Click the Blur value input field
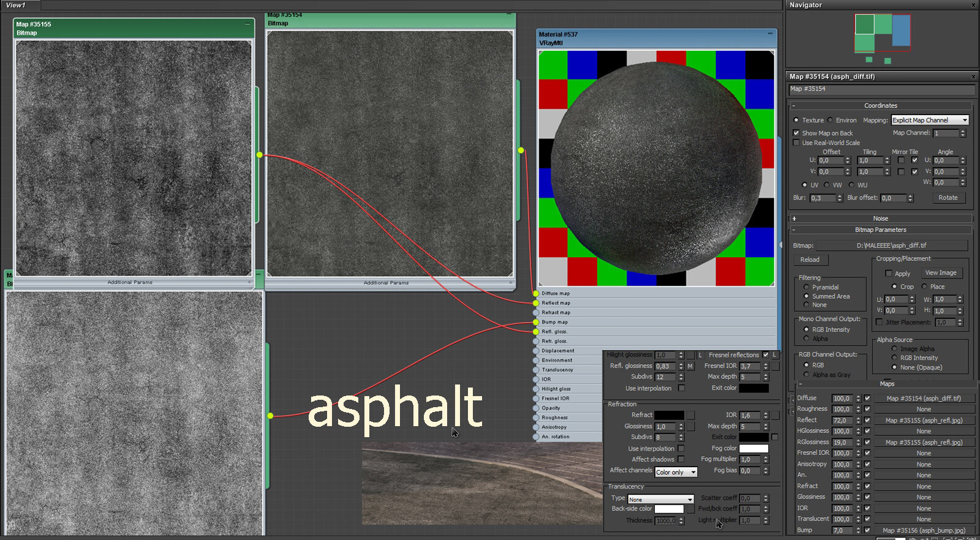The width and height of the screenshot is (980, 540). [823, 198]
